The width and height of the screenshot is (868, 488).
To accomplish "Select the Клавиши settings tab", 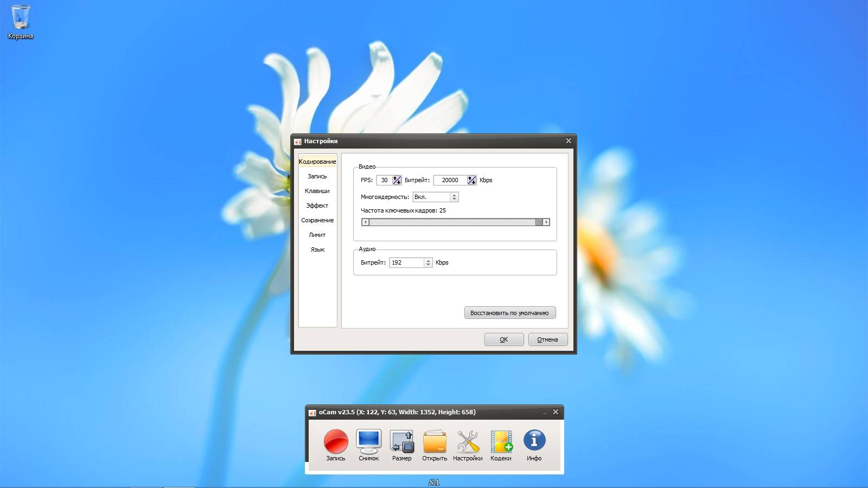I will tap(317, 191).
